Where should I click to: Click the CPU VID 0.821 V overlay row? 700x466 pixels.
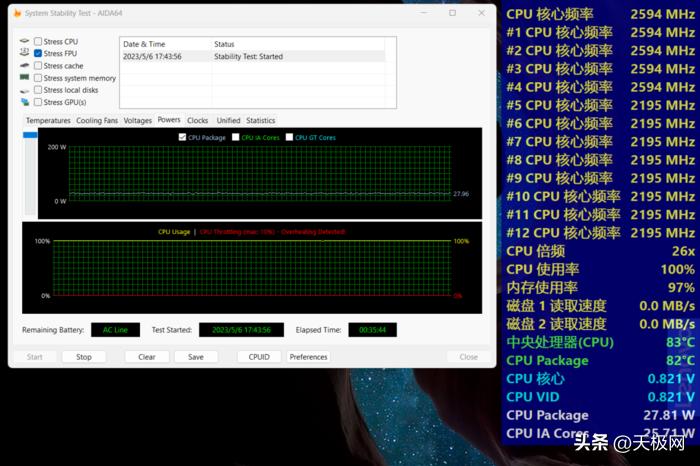coord(600,397)
